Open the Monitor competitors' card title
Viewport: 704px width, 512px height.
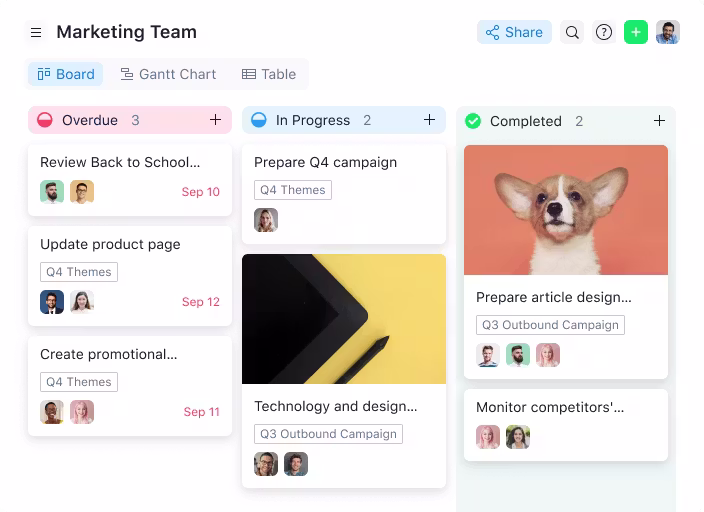550,407
